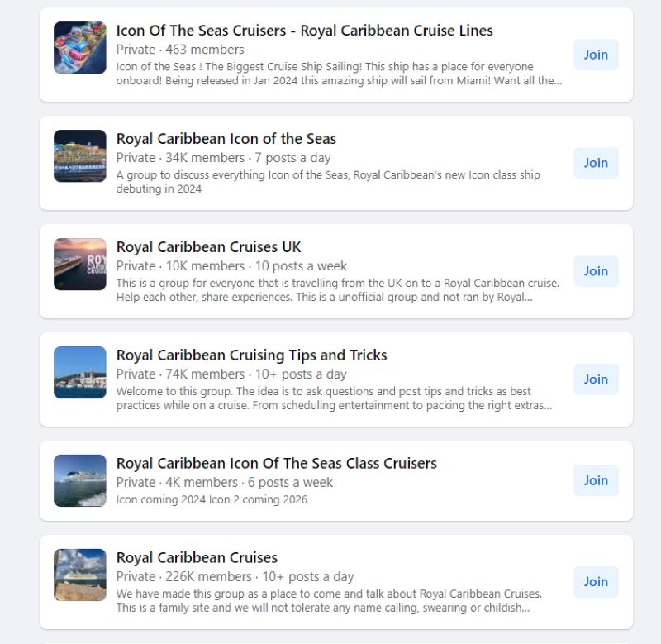Image resolution: width=661 pixels, height=644 pixels.
Task: Open the Royal Caribbean Icon Of The Seas Class Cruisers group
Action: pyautogui.click(x=277, y=464)
